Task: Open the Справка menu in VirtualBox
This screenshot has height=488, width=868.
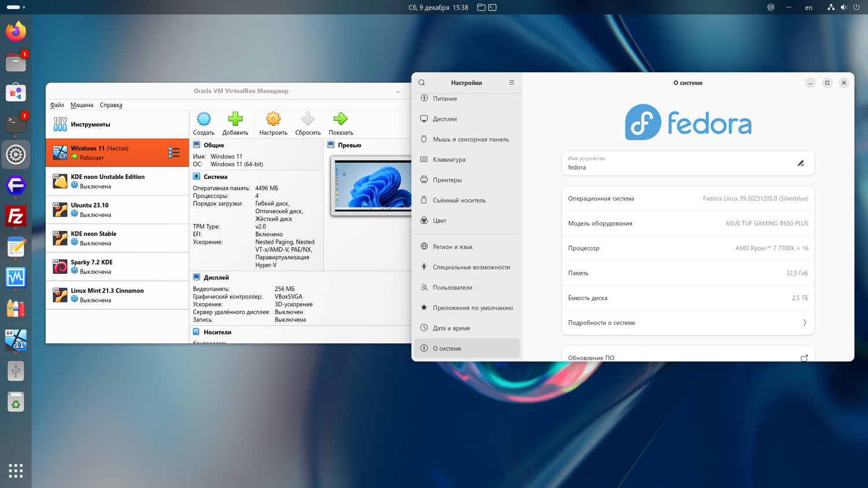Action: coord(111,105)
